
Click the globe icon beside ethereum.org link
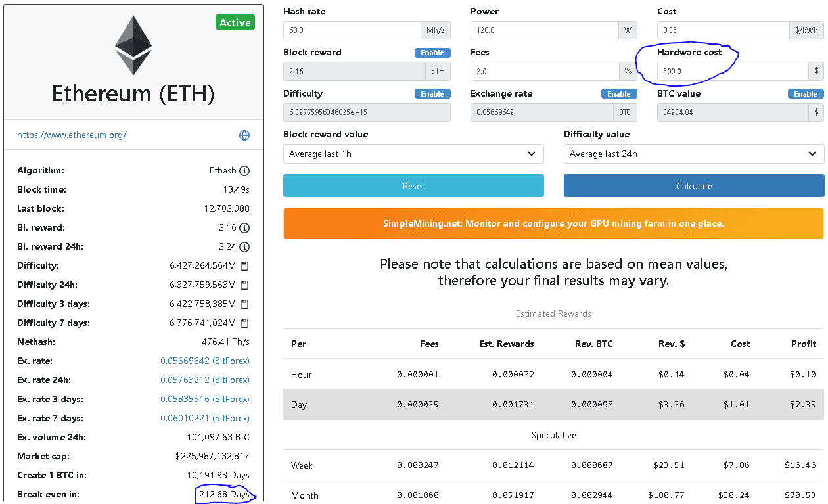pos(244,135)
